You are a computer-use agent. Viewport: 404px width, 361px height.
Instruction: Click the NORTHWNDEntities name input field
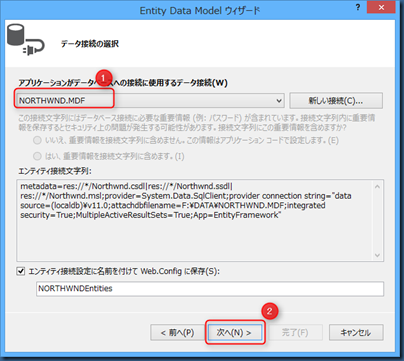click(x=210, y=289)
